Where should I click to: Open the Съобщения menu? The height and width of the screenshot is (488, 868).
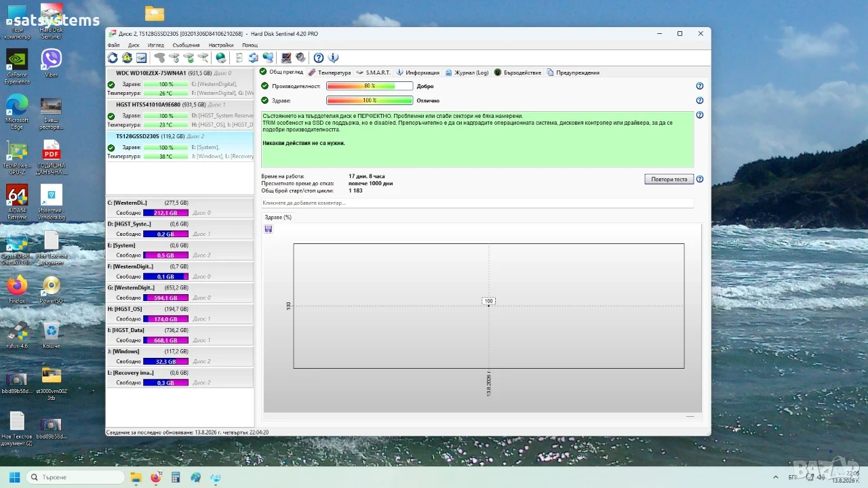click(186, 45)
